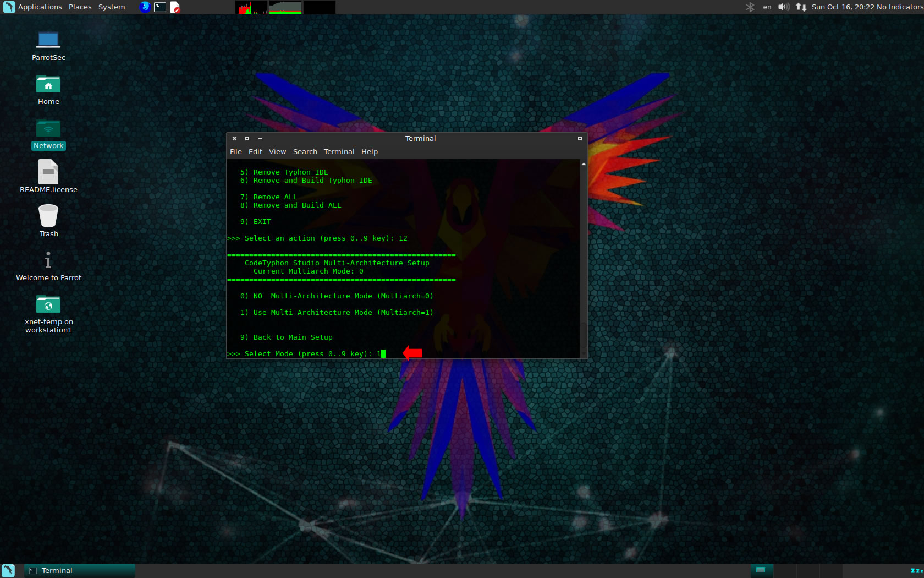Image resolution: width=924 pixels, height=578 pixels.
Task: Select the Home folder desktop icon
Action: 48,85
